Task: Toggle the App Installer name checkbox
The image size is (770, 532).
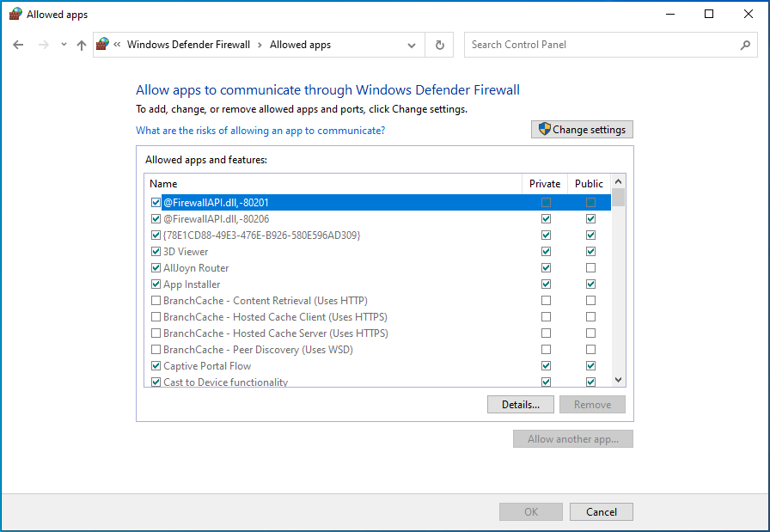Action: (156, 284)
